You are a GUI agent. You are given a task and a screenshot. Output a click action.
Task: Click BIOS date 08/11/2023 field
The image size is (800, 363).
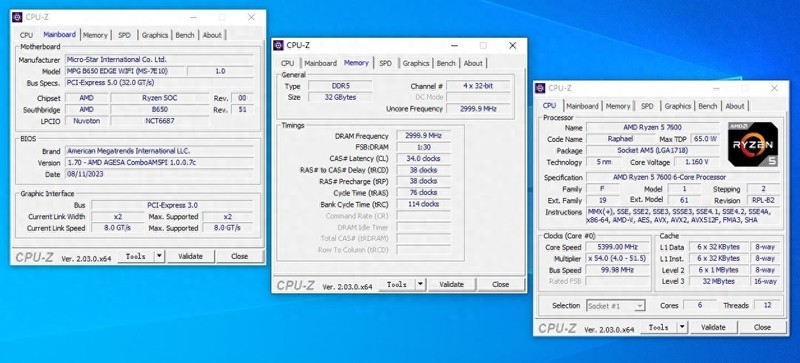click(159, 174)
